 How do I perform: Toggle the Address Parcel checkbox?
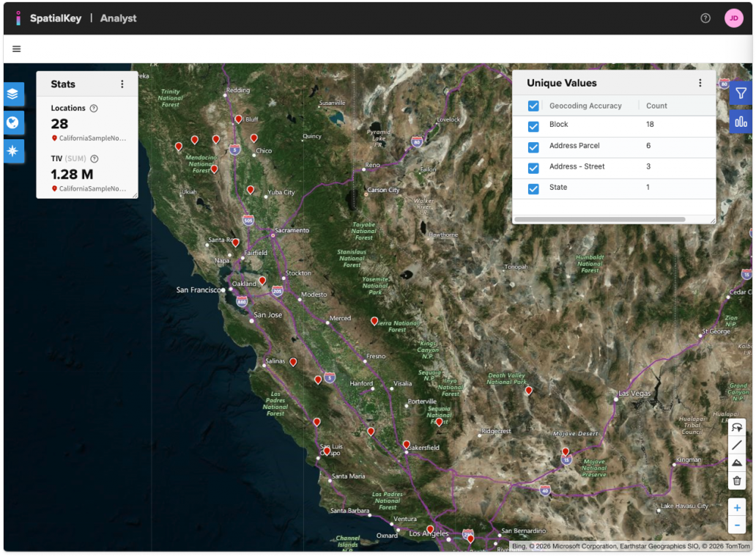(x=533, y=147)
